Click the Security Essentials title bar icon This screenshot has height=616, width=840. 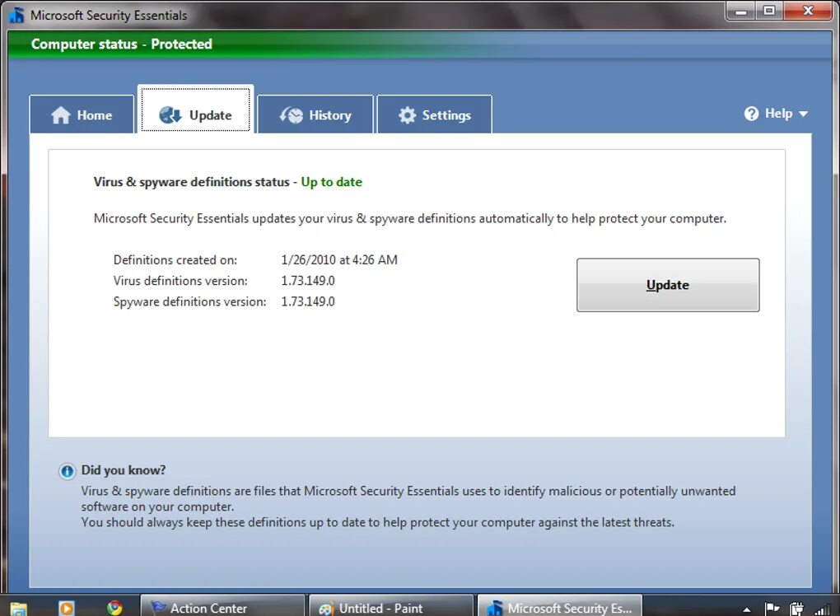[x=16, y=15]
